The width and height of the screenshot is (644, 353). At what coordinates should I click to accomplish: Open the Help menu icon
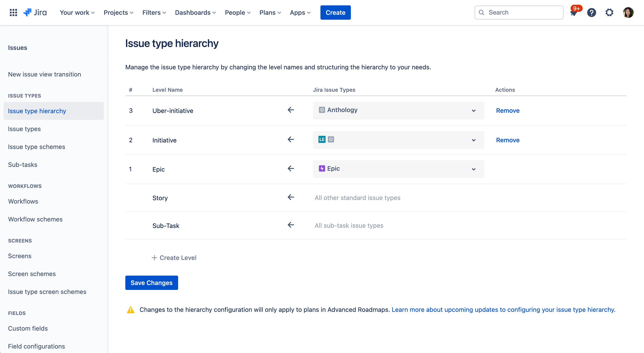click(x=591, y=12)
